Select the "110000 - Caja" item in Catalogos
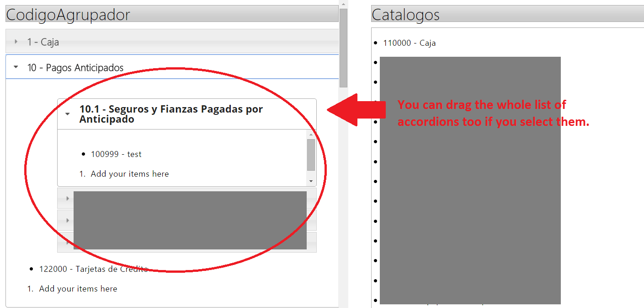 (x=409, y=43)
